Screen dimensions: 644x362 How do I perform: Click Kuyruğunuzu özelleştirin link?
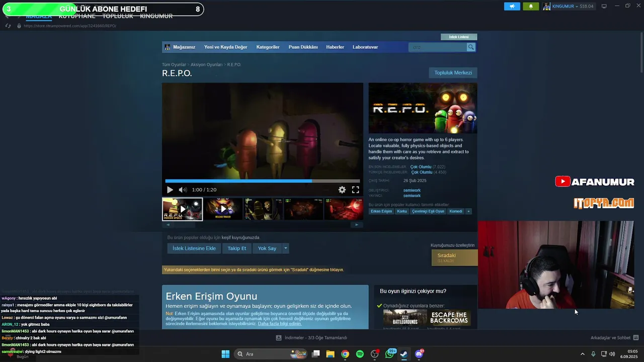[452, 245]
